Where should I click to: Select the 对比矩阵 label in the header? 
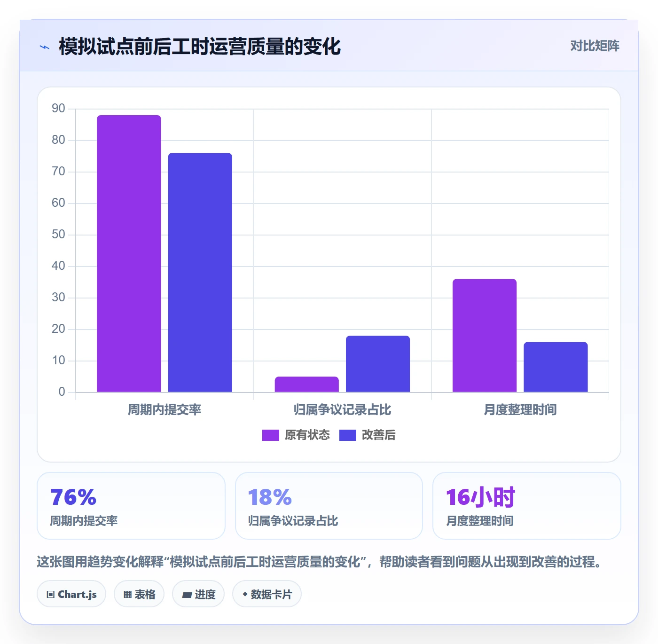point(595,46)
